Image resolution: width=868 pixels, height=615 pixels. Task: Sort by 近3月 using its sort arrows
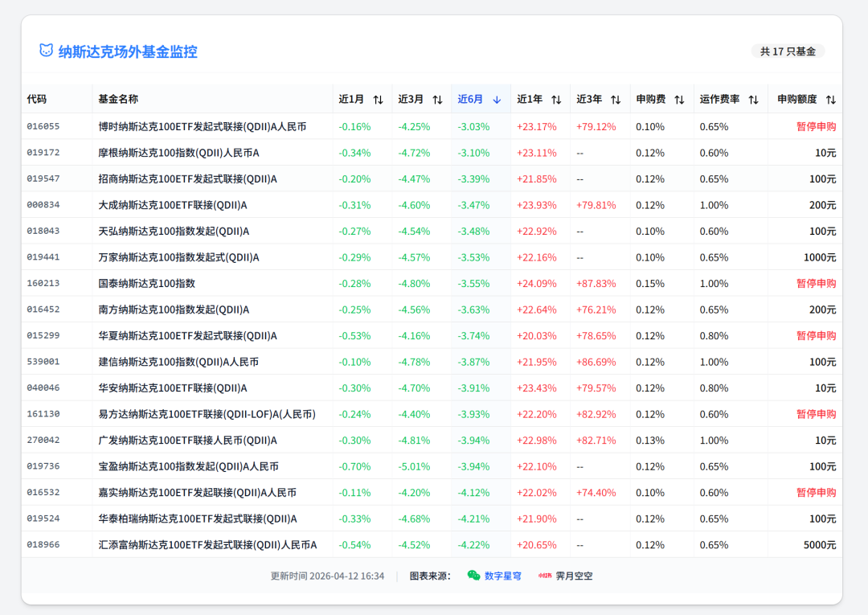(437, 100)
